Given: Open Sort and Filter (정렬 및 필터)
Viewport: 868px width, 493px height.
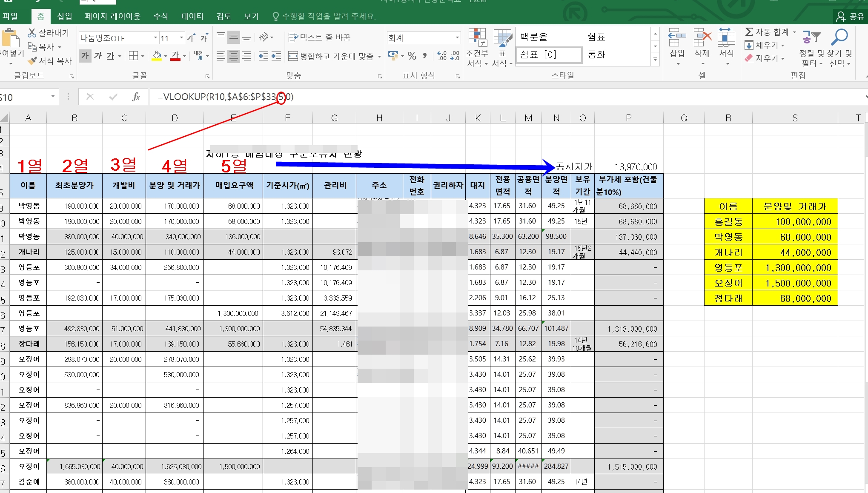Looking at the screenshot, I should (811, 47).
